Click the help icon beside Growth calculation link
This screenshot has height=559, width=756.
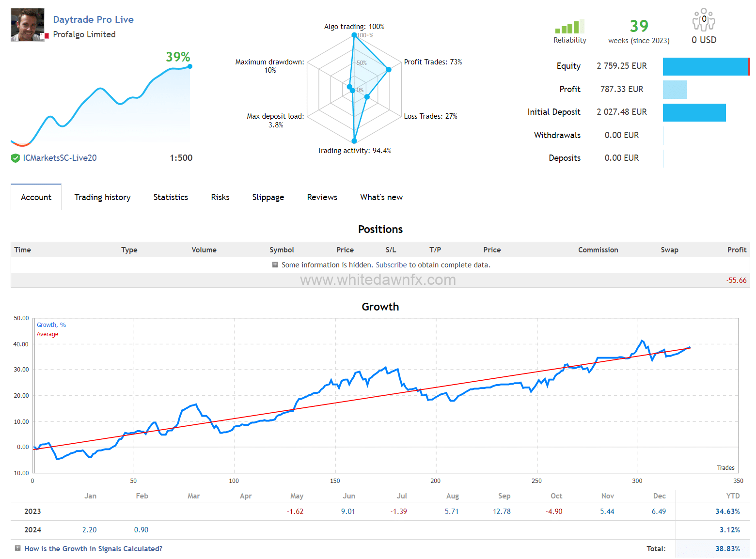[18, 548]
